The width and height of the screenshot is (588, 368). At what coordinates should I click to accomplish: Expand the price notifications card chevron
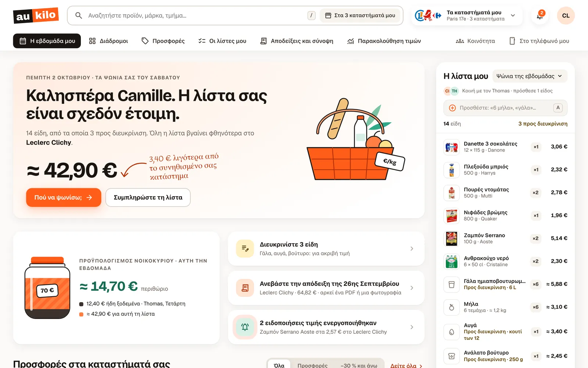coord(412,327)
